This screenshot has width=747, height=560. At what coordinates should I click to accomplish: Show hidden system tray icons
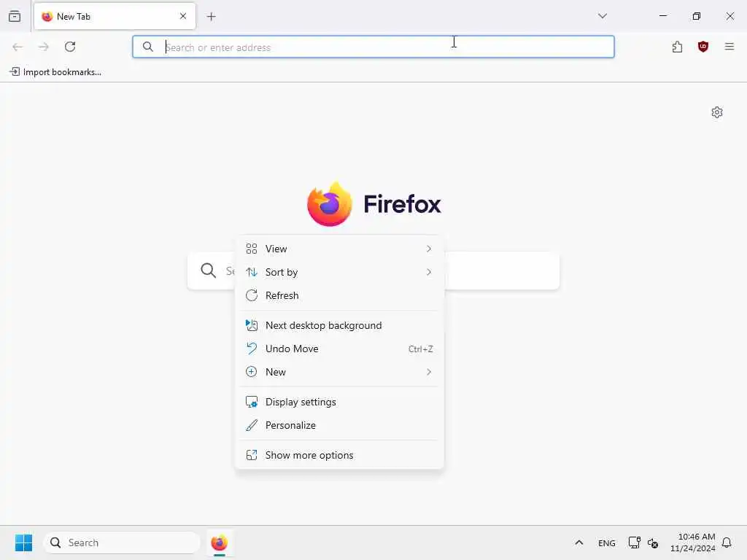pyautogui.click(x=578, y=542)
